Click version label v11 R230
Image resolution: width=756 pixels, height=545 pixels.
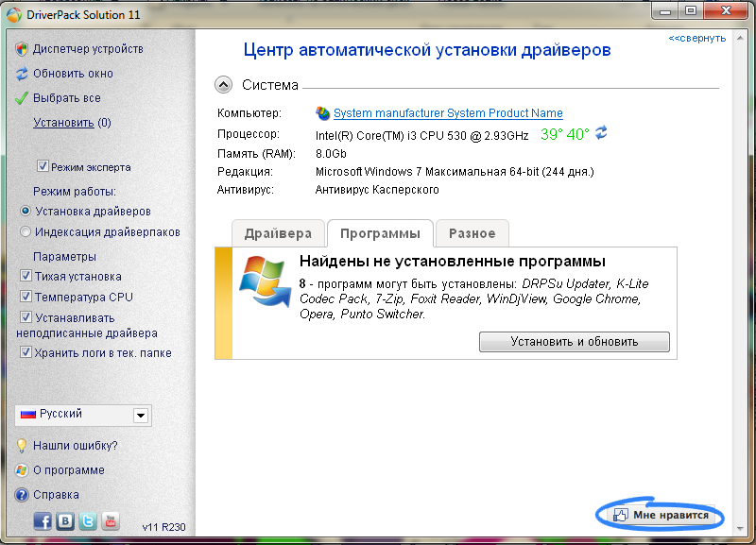tap(163, 527)
